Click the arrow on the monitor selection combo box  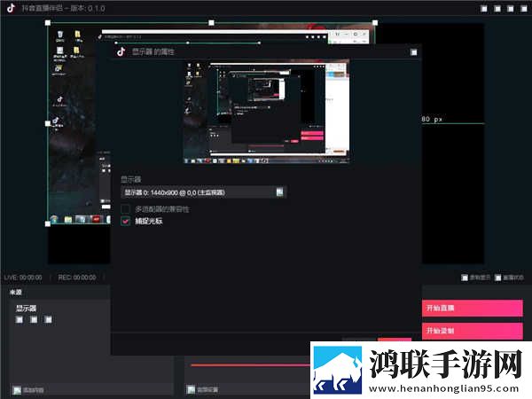(x=279, y=192)
